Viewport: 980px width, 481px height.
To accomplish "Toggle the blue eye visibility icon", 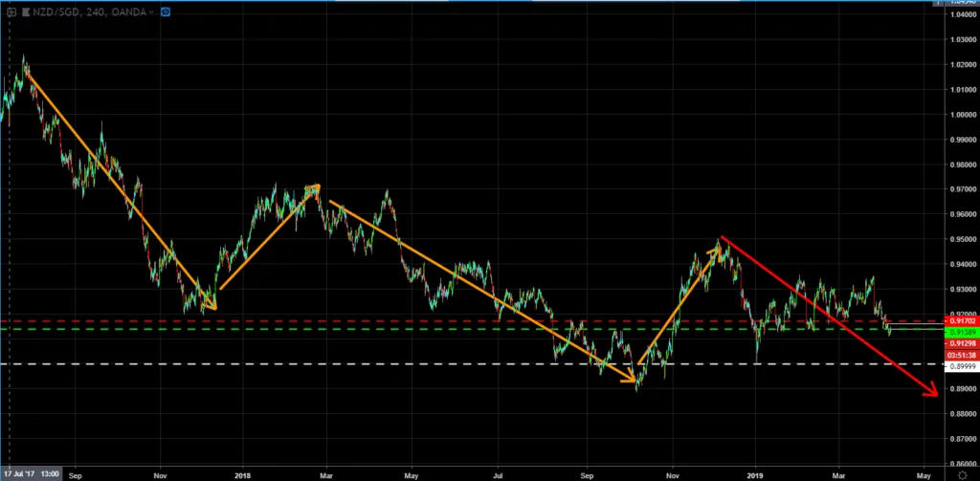I will coord(166,11).
